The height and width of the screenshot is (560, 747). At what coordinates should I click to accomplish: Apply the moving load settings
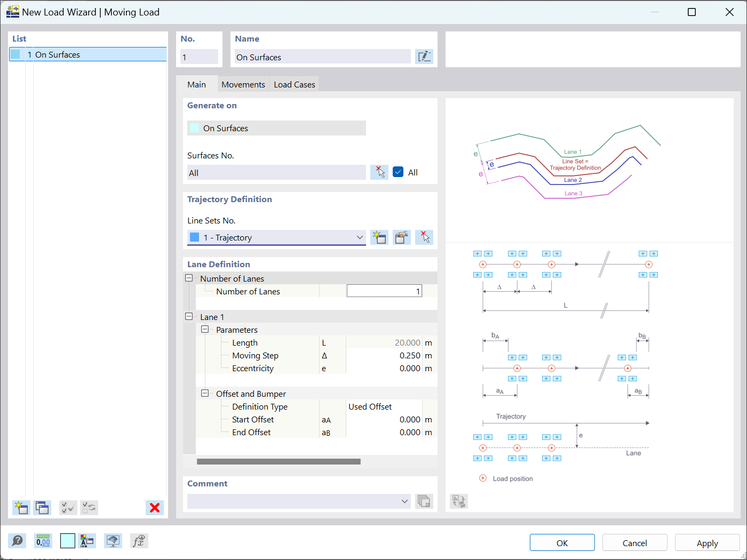pyautogui.click(x=707, y=542)
